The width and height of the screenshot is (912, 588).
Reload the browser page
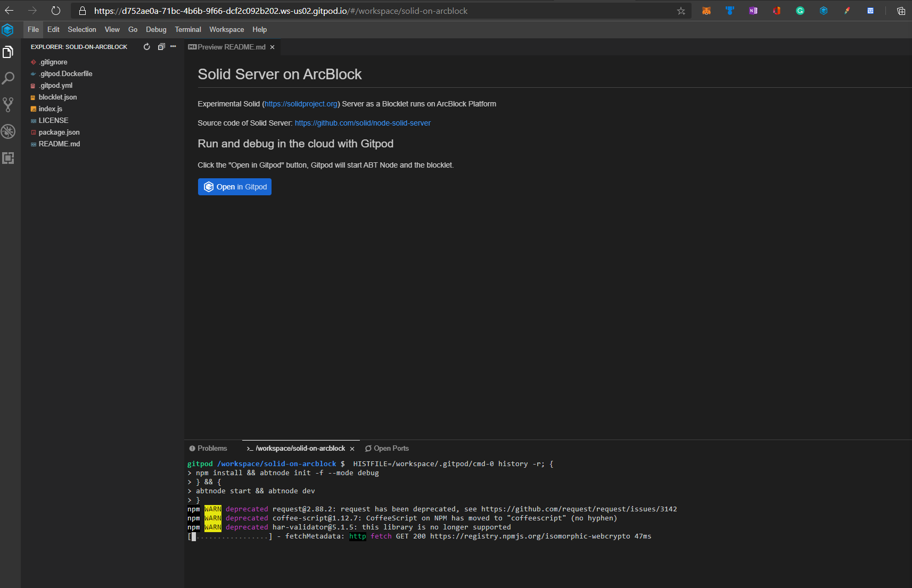56,11
